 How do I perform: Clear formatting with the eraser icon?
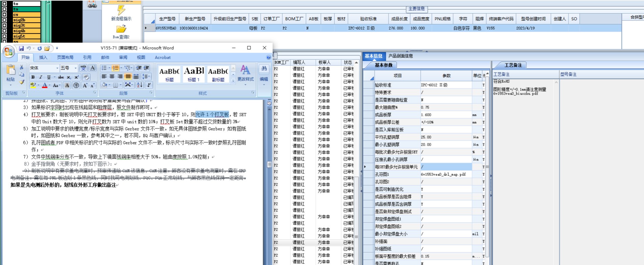tap(86, 77)
